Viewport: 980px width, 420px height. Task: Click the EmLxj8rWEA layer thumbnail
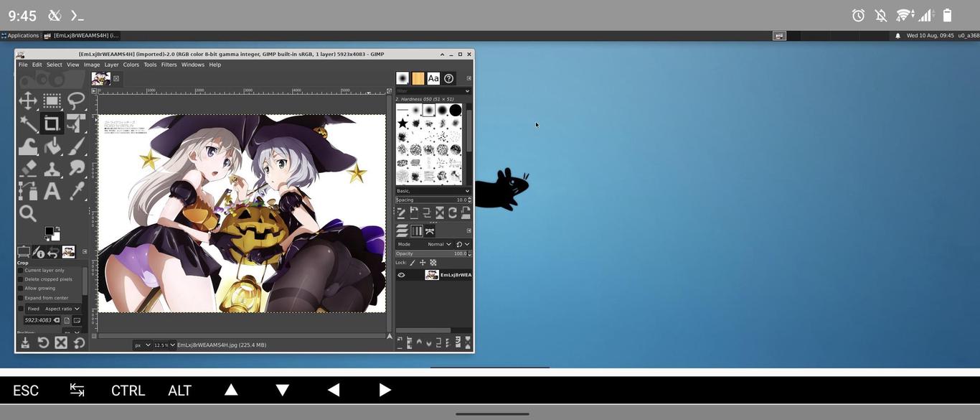tap(431, 274)
